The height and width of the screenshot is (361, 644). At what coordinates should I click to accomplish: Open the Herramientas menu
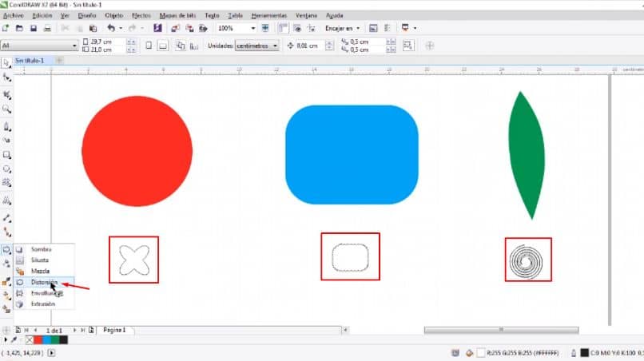click(x=269, y=16)
